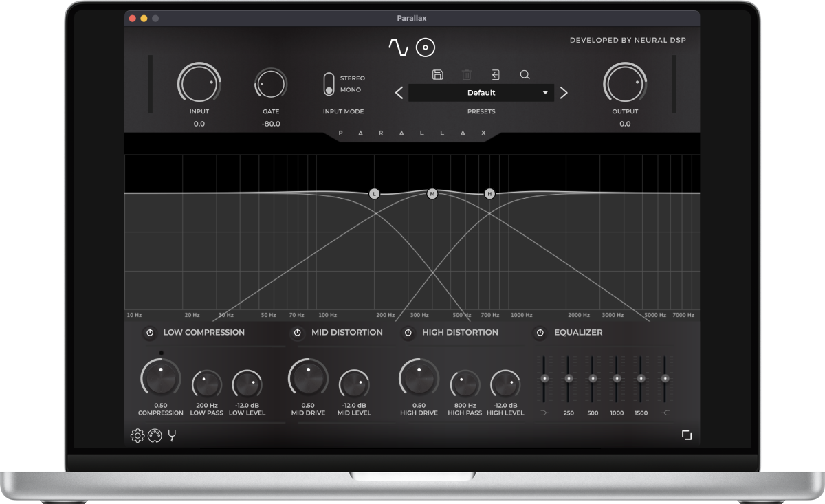Toggle the Equalizer power button
The width and height of the screenshot is (825, 504).
click(540, 332)
